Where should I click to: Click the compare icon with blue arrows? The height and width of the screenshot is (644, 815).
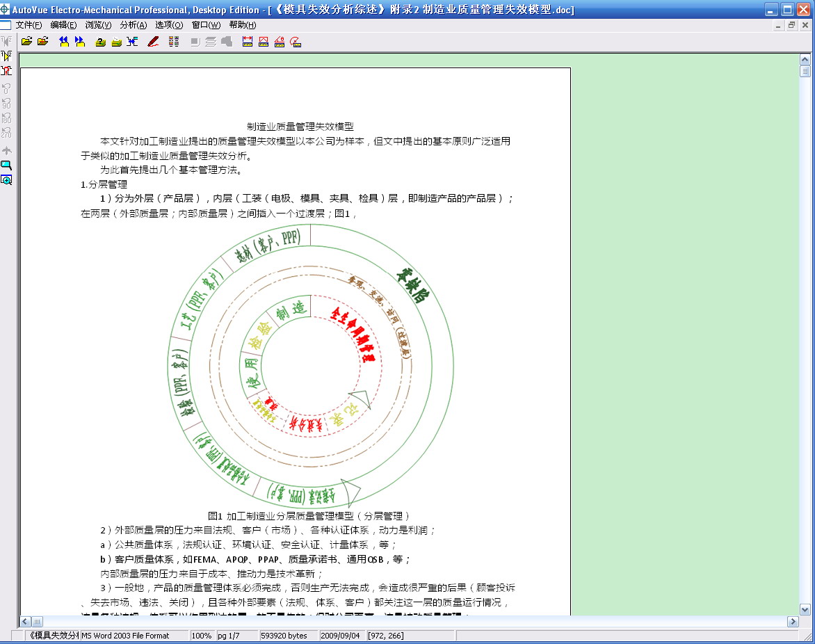coord(133,42)
